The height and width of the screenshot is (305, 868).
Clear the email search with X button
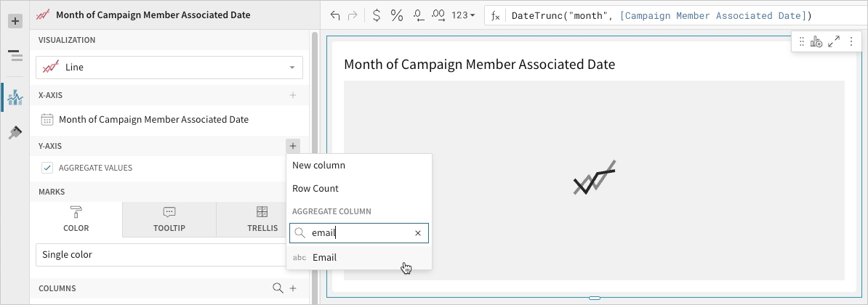pyautogui.click(x=418, y=233)
